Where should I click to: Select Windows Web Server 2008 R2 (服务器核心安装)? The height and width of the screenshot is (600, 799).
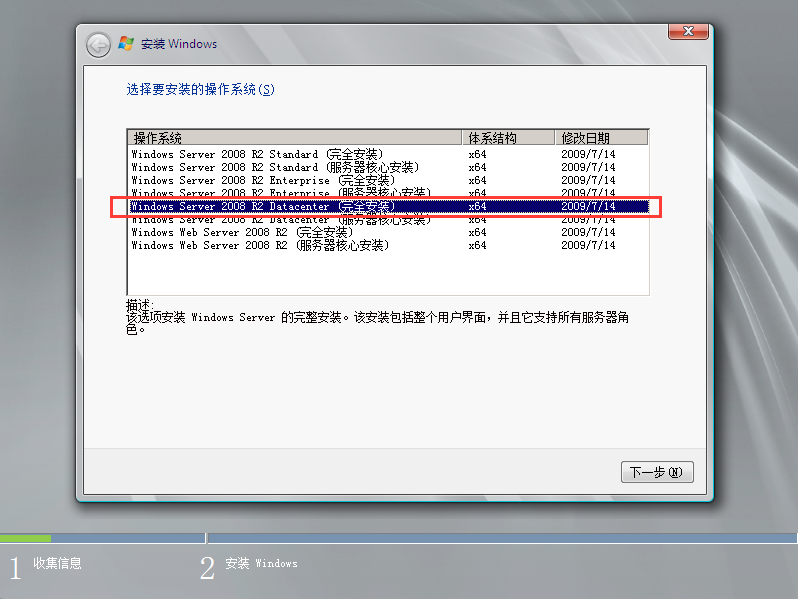coord(388,246)
